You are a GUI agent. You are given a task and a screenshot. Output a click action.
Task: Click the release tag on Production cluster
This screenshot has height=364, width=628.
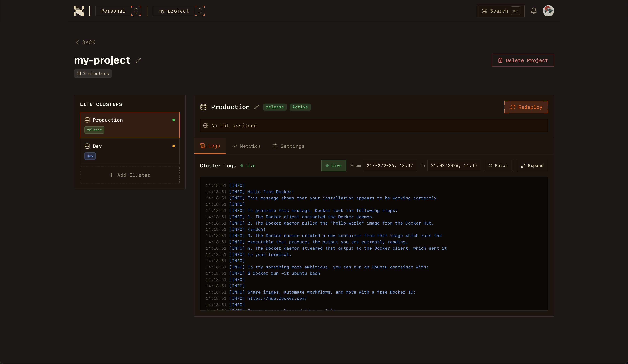click(x=94, y=130)
